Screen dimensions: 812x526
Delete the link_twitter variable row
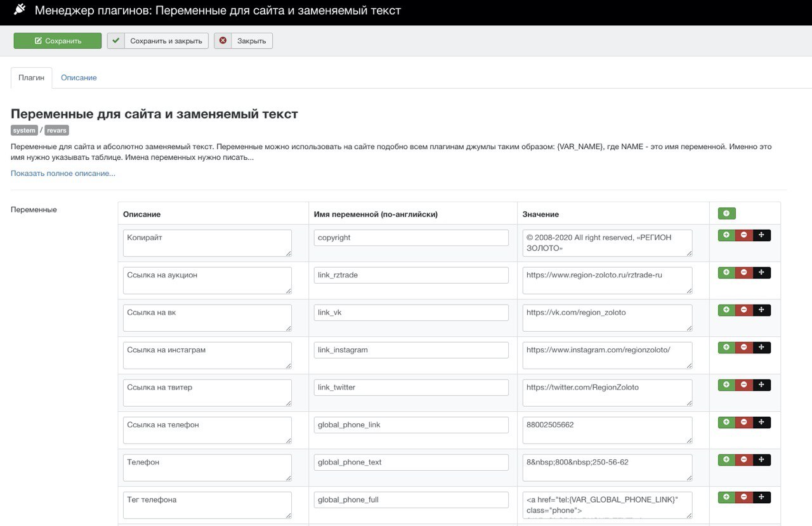point(744,385)
